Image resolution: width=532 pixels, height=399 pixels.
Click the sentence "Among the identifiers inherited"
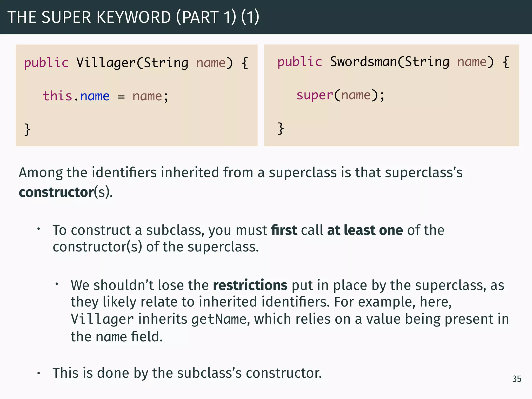pyautogui.click(x=241, y=172)
